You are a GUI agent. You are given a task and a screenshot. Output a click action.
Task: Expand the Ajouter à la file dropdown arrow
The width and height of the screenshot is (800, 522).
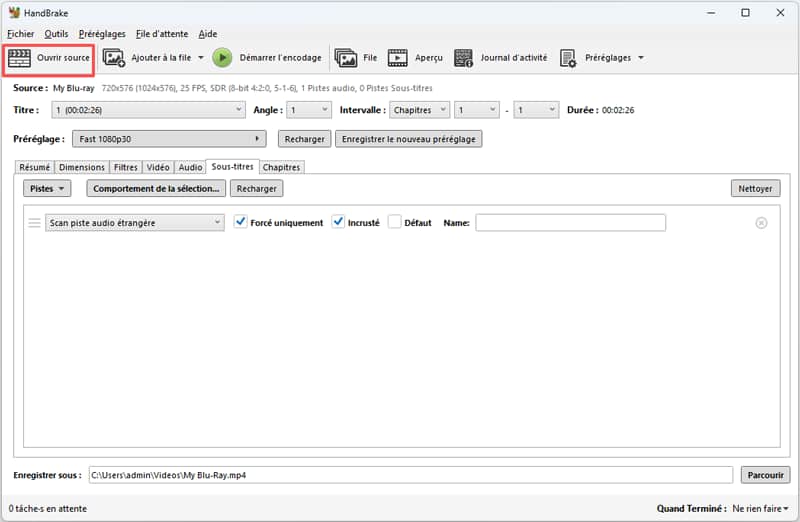(x=201, y=58)
